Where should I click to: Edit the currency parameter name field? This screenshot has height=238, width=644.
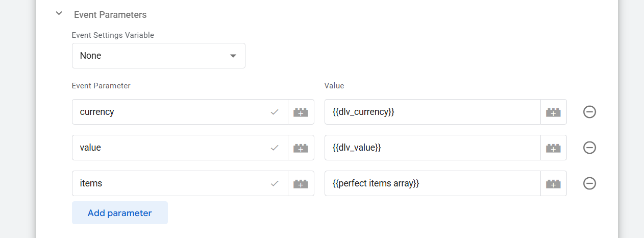171,112
